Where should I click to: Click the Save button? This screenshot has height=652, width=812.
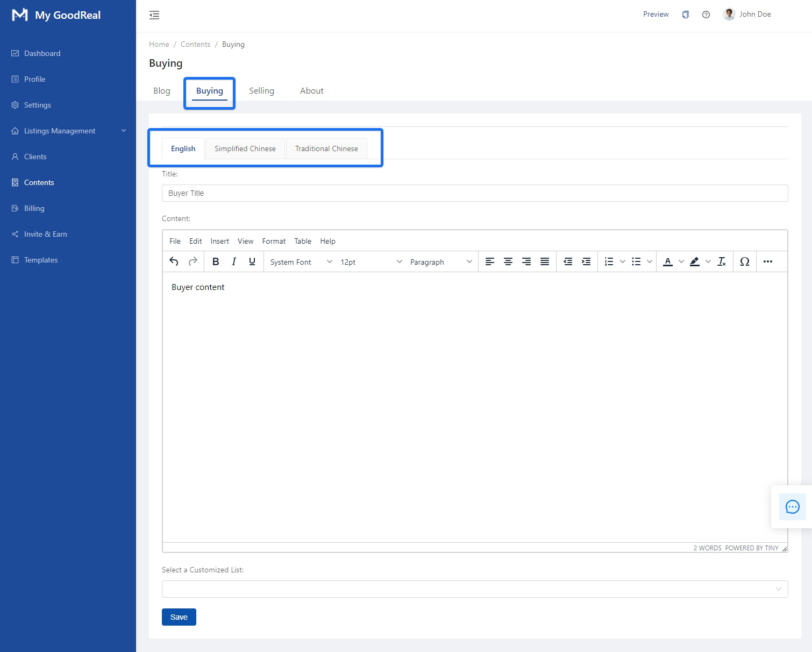point(179,617)
